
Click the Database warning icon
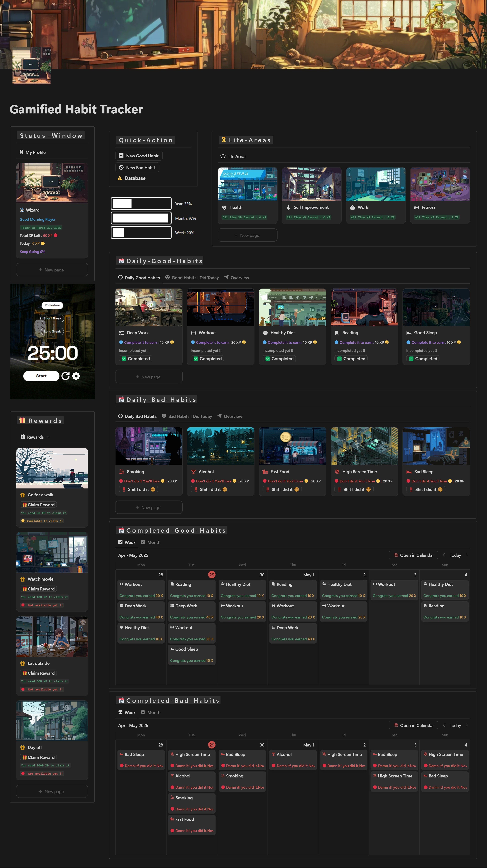pyautogui.click(x=120, y=178)
